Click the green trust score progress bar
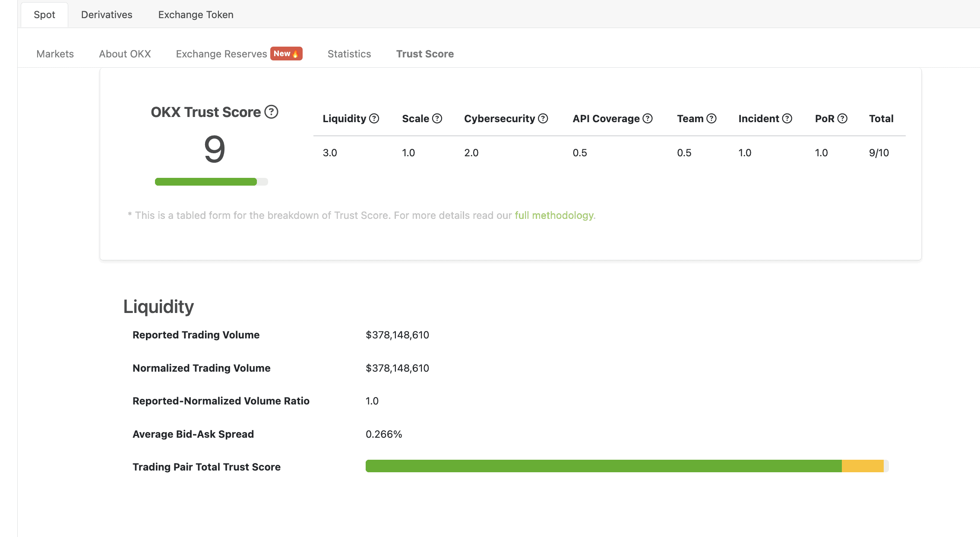The height and width of the screenshot is (537, 980). pos(206,182)
